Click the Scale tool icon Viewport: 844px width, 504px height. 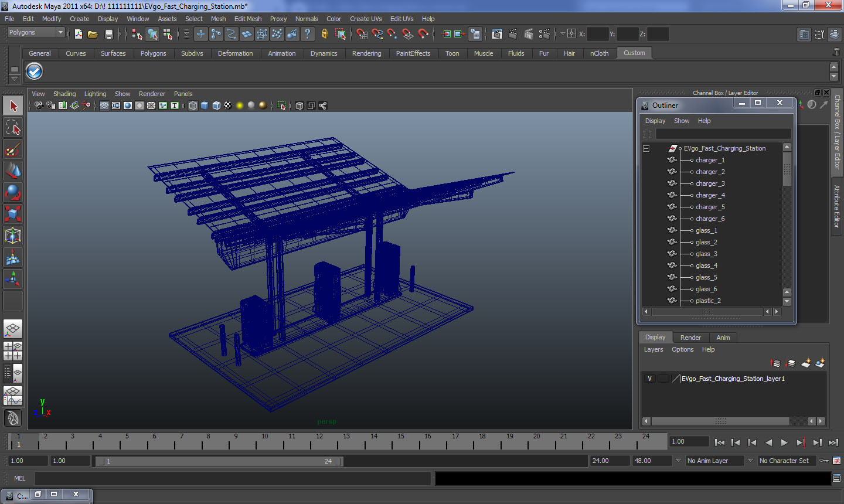pyautogui.click(x=13, y=214)
